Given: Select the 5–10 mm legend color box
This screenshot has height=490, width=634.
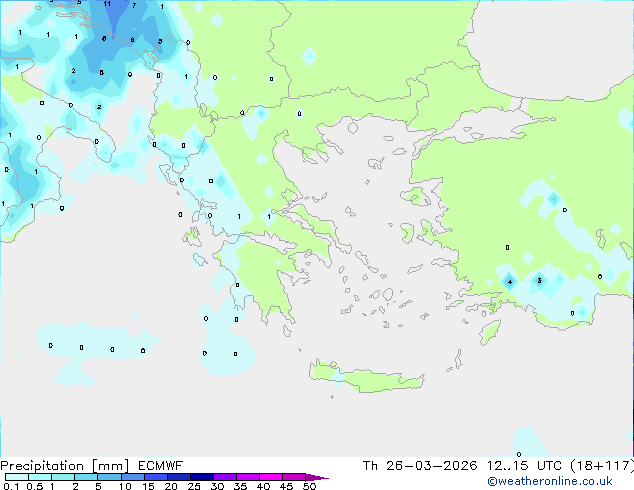Looking at the screenshot, I should pyautogui.click(x=109, y=477).
